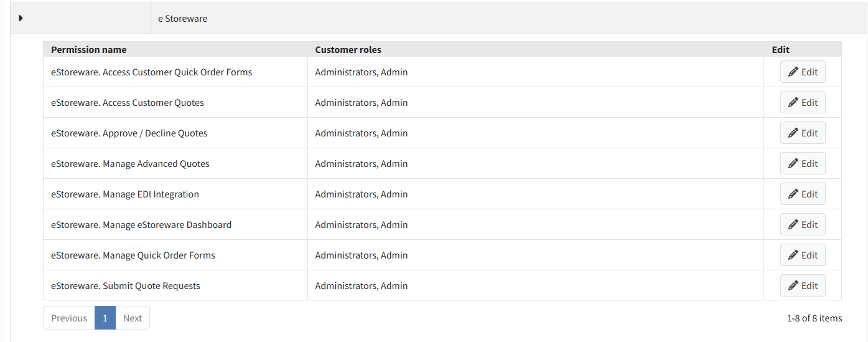Click pencil icon for Manage eStoreware Dashboard
Viewport: 868px width, 342px height.
(x=793, y=224)
